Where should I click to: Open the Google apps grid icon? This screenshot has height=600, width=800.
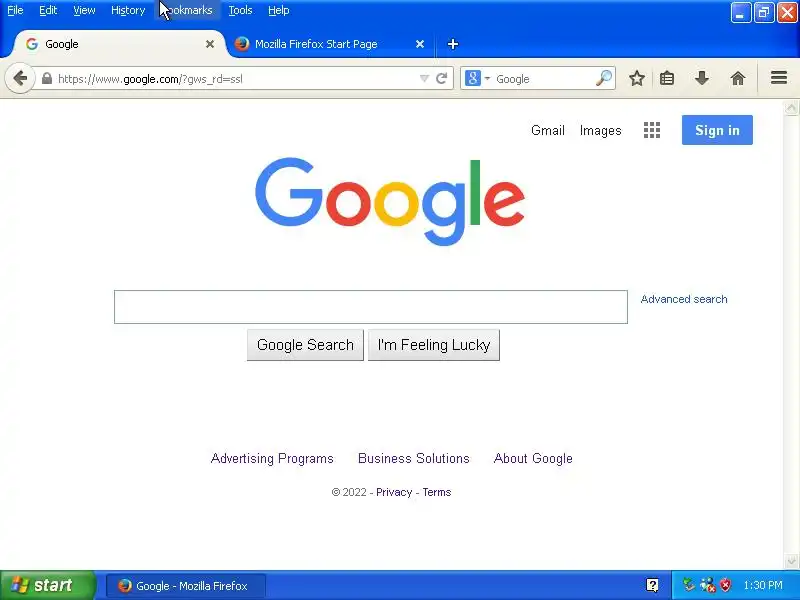652,130
